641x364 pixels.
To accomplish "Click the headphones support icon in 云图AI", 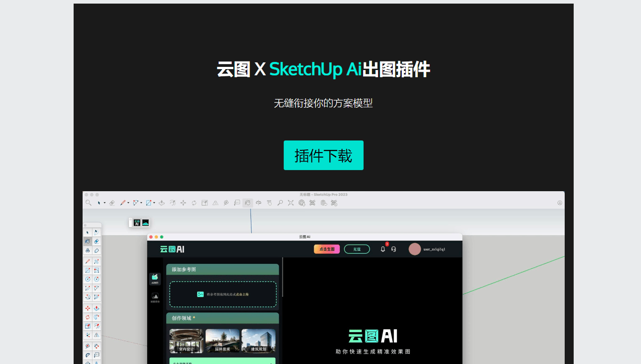I will pos(393,249).
